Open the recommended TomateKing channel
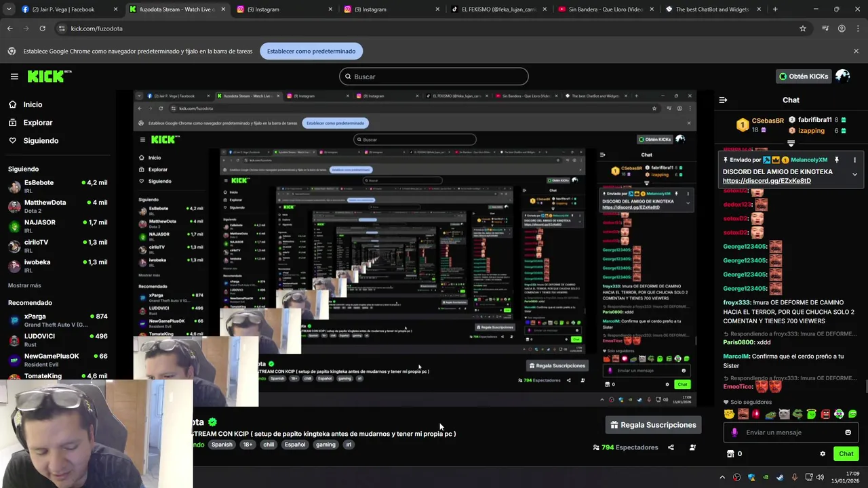This screenshot has width=868, height=488. pos(58,376)
